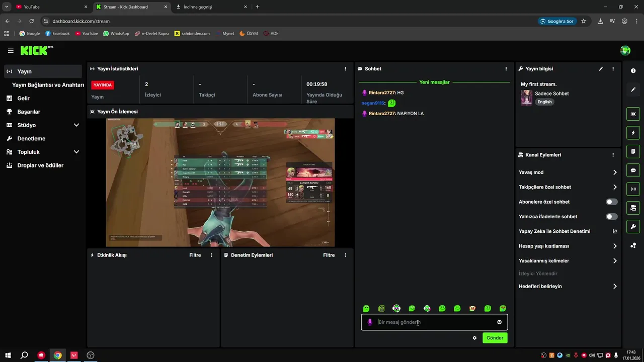Open Takipçilere özel sohbet arrow

[615, 187]
